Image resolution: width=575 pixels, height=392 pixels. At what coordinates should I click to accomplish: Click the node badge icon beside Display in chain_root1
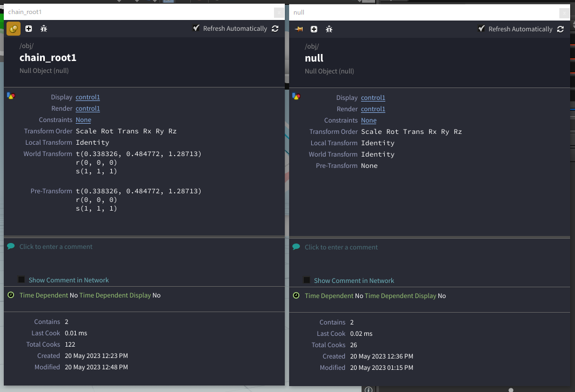(x=11, y=96)
